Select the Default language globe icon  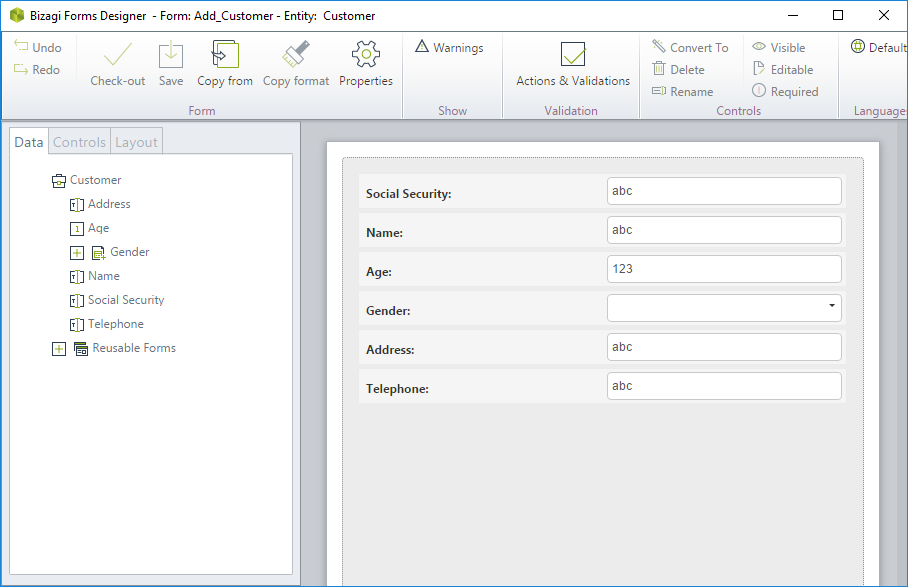[x=858, y=46]
